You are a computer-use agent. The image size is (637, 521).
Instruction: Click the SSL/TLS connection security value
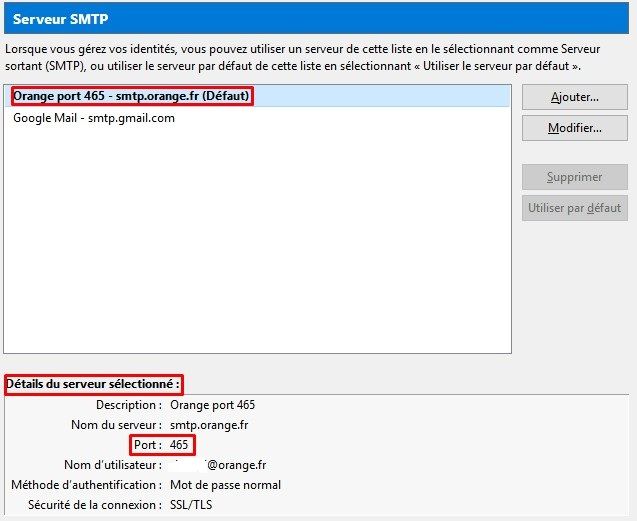(x=191, y=505)
